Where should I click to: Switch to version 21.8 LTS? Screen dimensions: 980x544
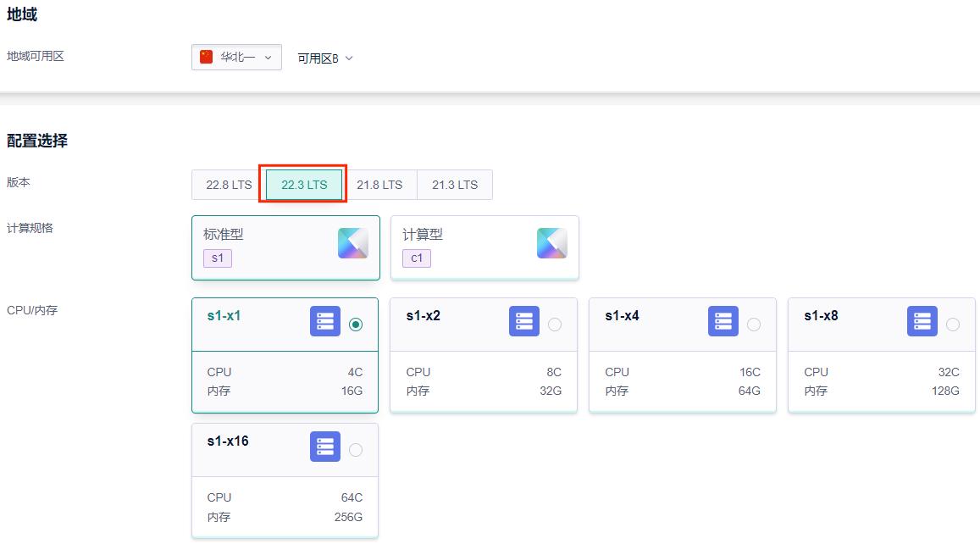[379, 185]
